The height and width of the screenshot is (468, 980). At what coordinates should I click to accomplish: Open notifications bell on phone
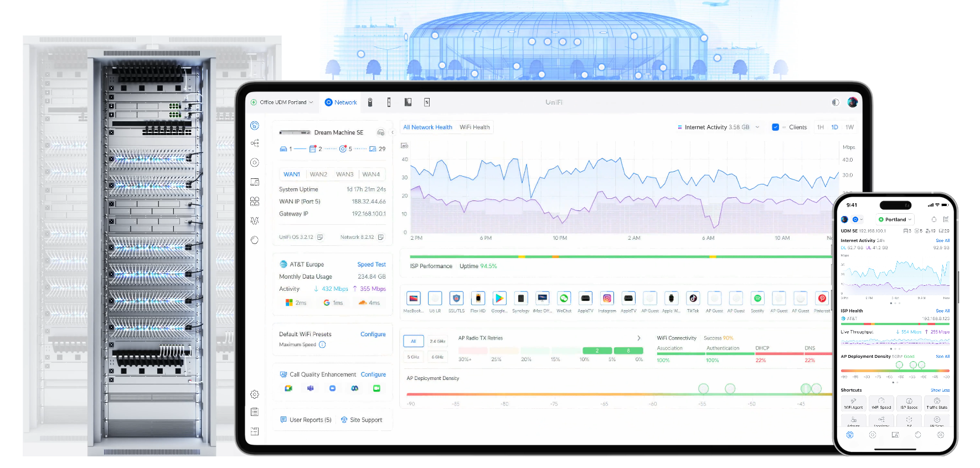click(x=933, y=219)
